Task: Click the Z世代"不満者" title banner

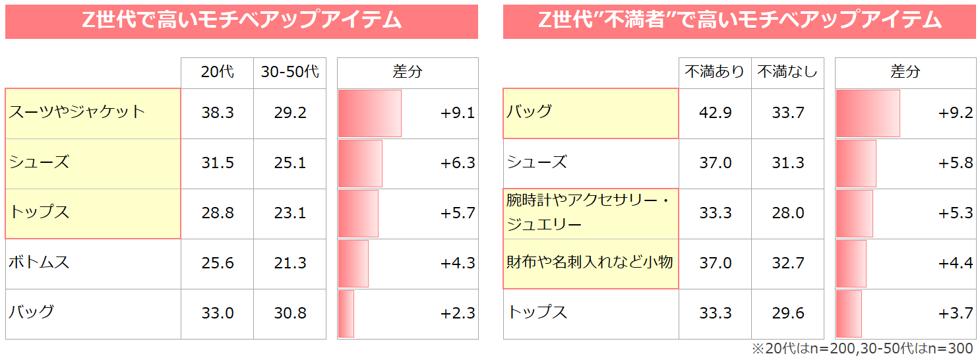Action: tap(739, 21)
